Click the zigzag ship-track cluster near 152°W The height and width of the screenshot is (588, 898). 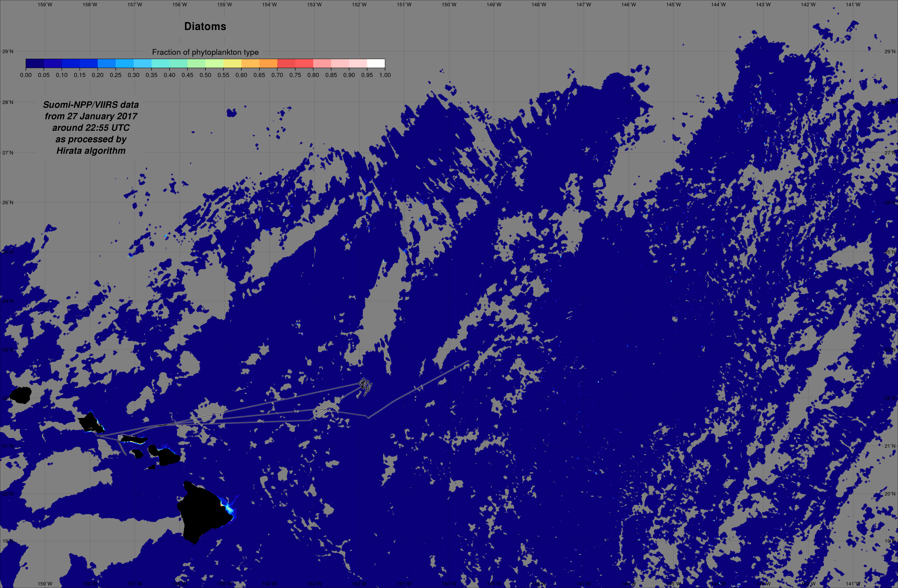[x=365, y=386]
